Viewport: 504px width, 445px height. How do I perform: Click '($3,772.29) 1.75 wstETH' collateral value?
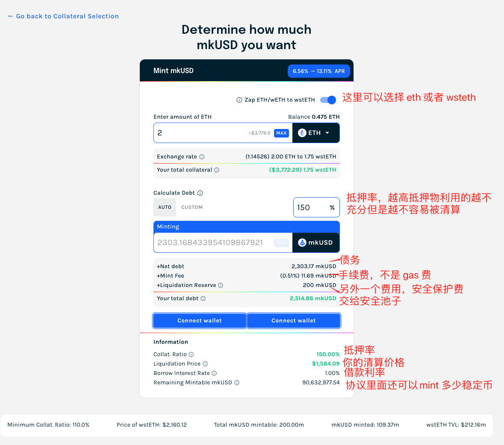coord(303,170)
